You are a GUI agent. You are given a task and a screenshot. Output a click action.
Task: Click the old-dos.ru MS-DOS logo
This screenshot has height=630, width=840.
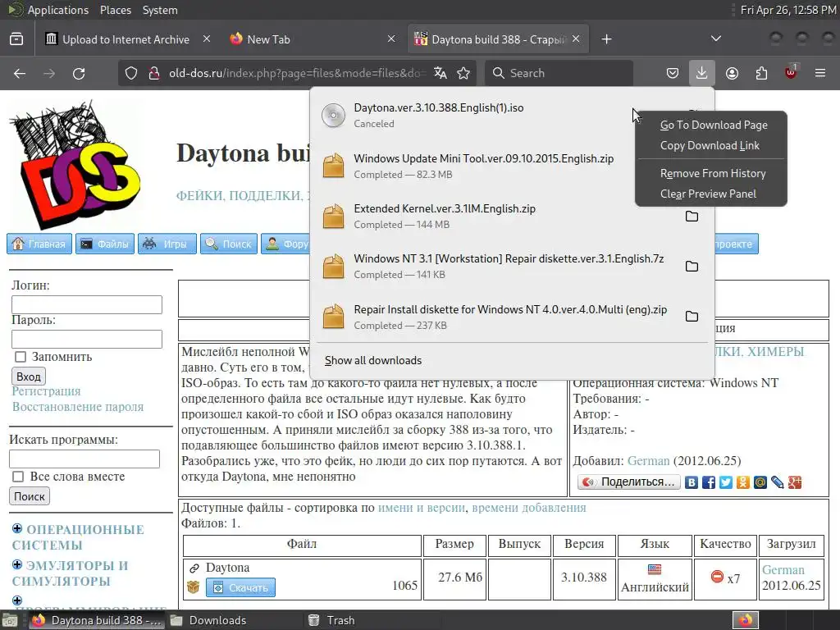(x=75, y=165)
